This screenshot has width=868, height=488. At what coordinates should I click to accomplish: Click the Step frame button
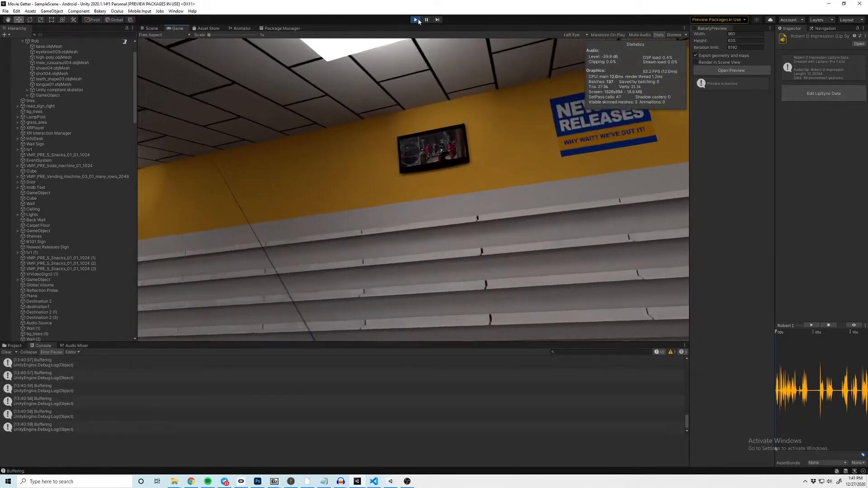(437, 20)
